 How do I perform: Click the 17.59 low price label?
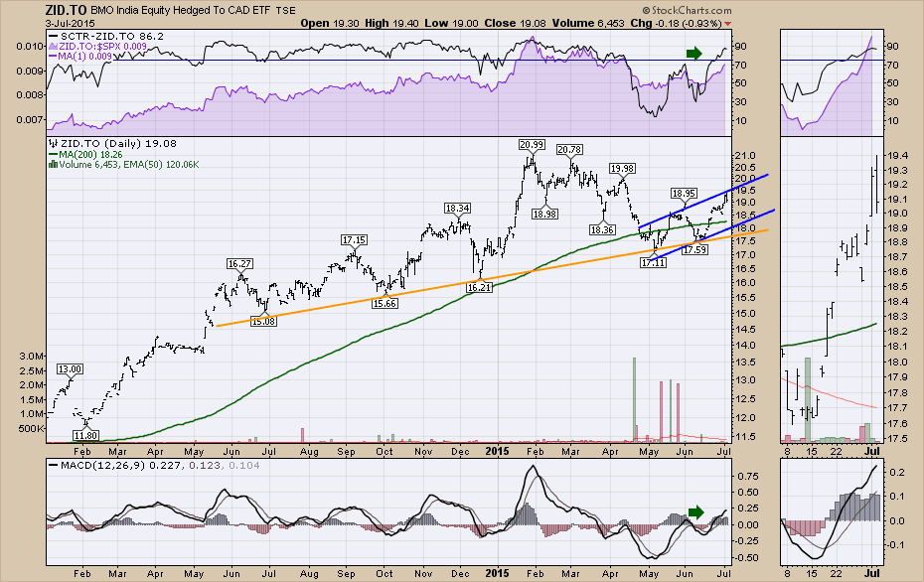pyautogui.click(x=694, y=249)
